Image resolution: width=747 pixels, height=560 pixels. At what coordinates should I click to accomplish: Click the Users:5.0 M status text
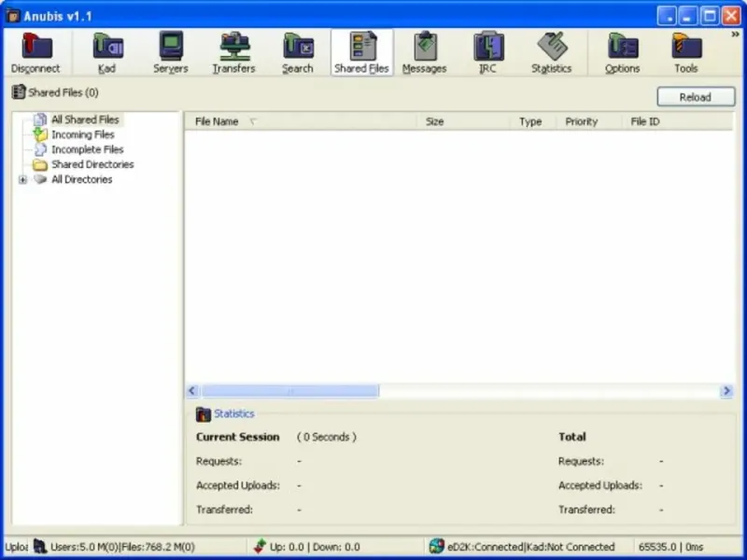(x=122, y=547)
